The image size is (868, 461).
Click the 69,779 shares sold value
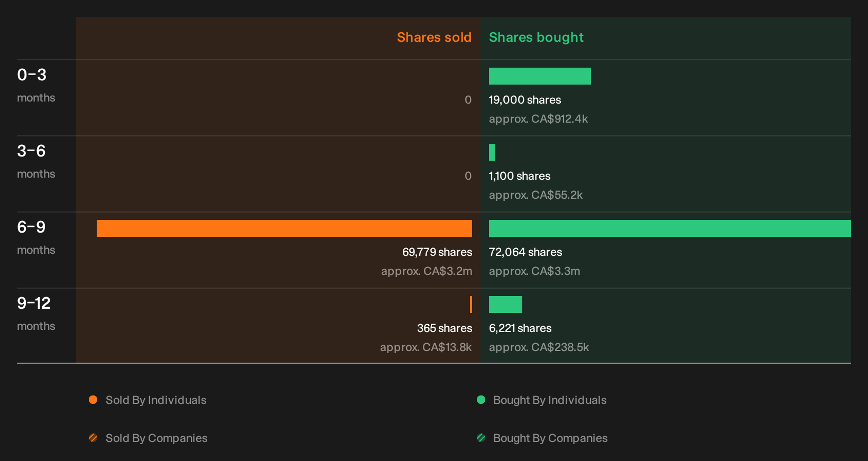(437, 252)
